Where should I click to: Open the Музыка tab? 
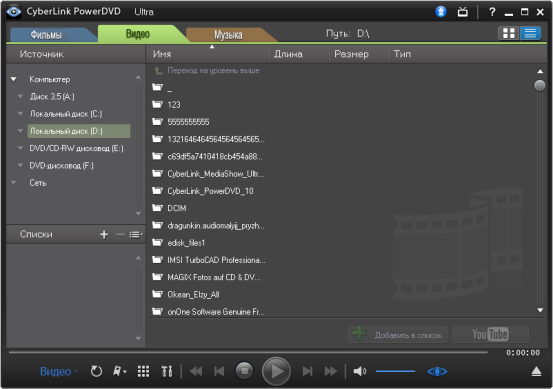[228, 35]
